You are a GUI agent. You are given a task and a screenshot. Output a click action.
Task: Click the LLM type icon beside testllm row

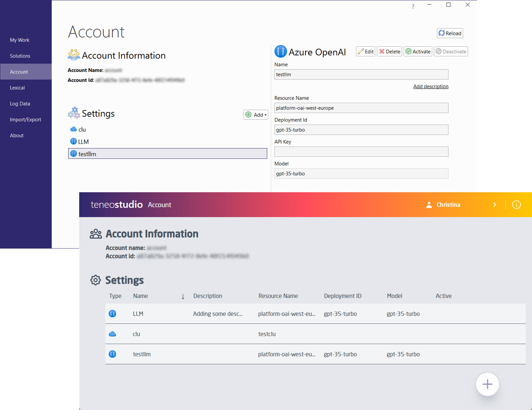click(x=112, y=354)
